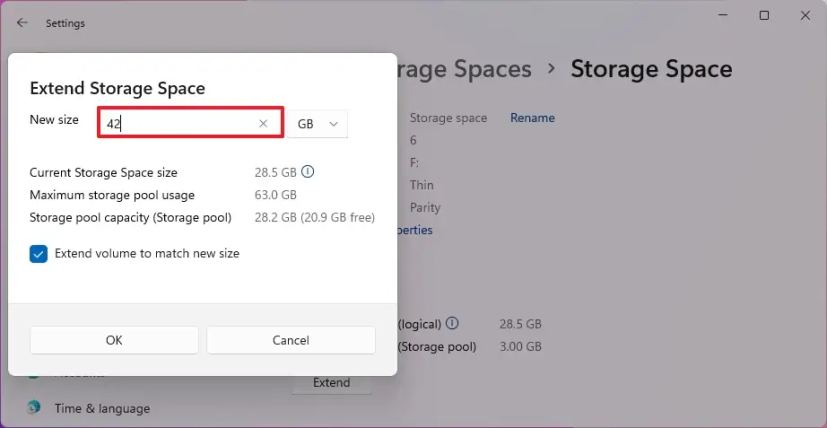Click the 3.00 GB storage pool value
This screenshot has height=428, width=827.
[521, 347]
